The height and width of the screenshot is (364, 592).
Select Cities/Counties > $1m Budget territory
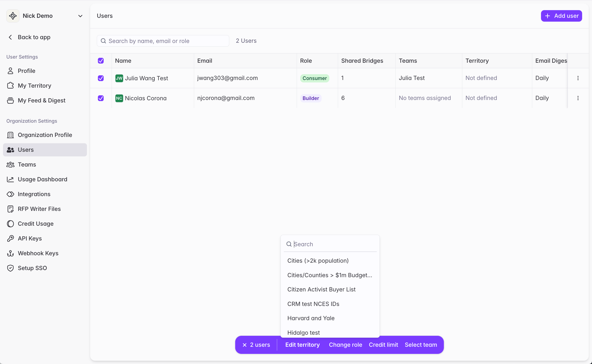click(x=330, y=275)
